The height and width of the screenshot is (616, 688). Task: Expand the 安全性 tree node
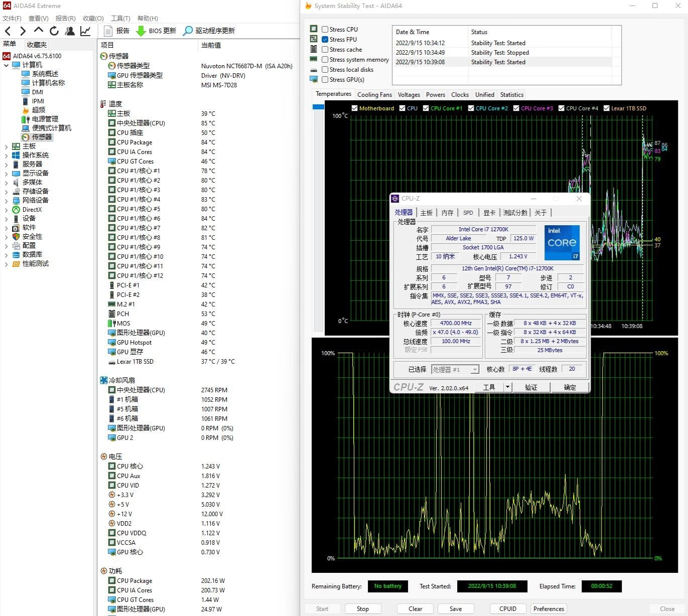click(x=6, y=236)
